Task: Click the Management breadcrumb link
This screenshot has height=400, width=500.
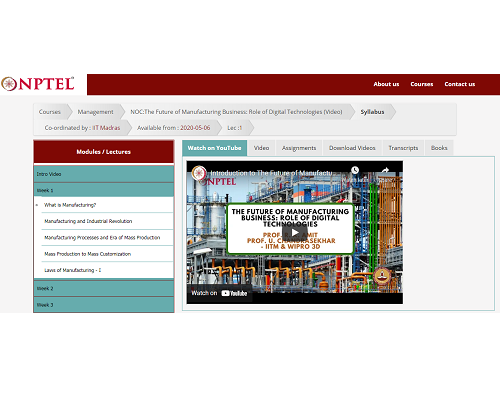Action: pyautogui.click(x=95, y=112)
